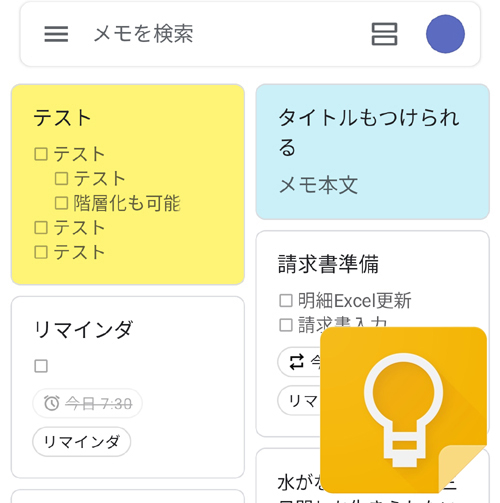This screenshot has height=503, width=500.
Task: Open the 請求書準備 note title
Action: (x=328, y=264)
